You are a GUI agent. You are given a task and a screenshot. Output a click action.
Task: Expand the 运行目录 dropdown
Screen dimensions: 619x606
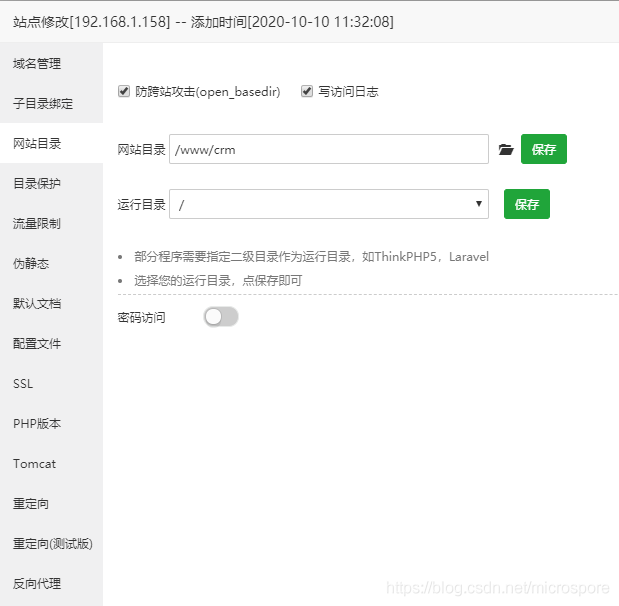coord(329,204)
